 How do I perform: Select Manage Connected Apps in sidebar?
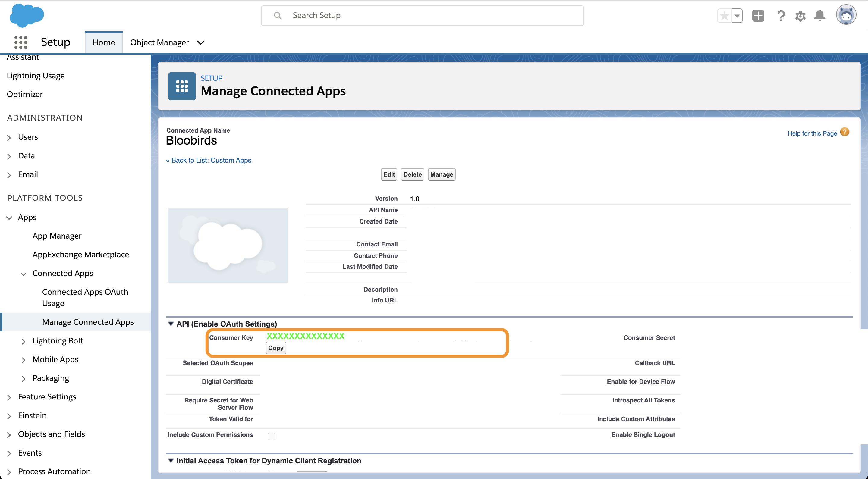[88, 322]
